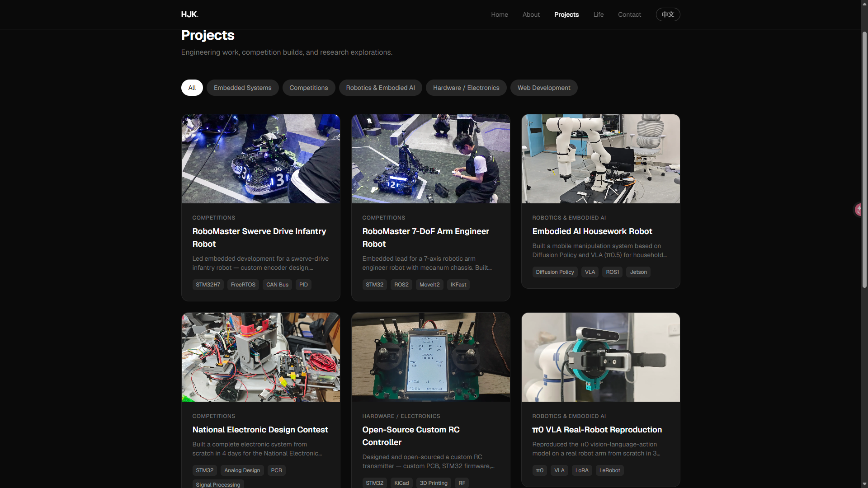Image resolution: width=868 pixels, height=488 pixels.
Task: Click the LeRobot tag
Action: [609, 470]
